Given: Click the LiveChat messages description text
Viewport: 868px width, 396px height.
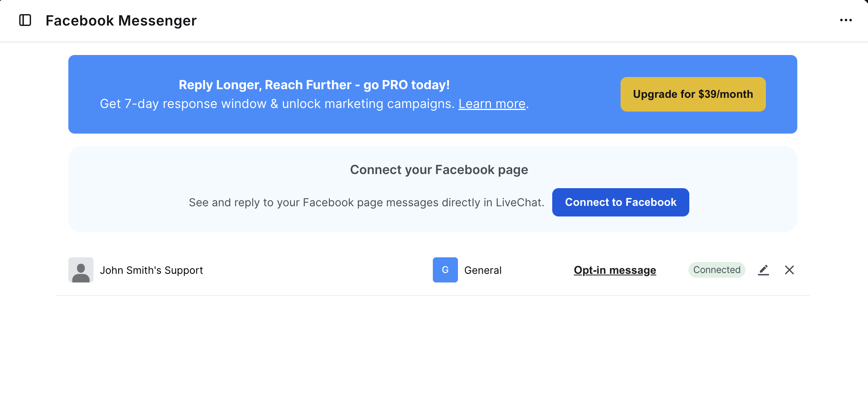Looking at the screenshot, I should pyautogui.click(x=366, y=202).
